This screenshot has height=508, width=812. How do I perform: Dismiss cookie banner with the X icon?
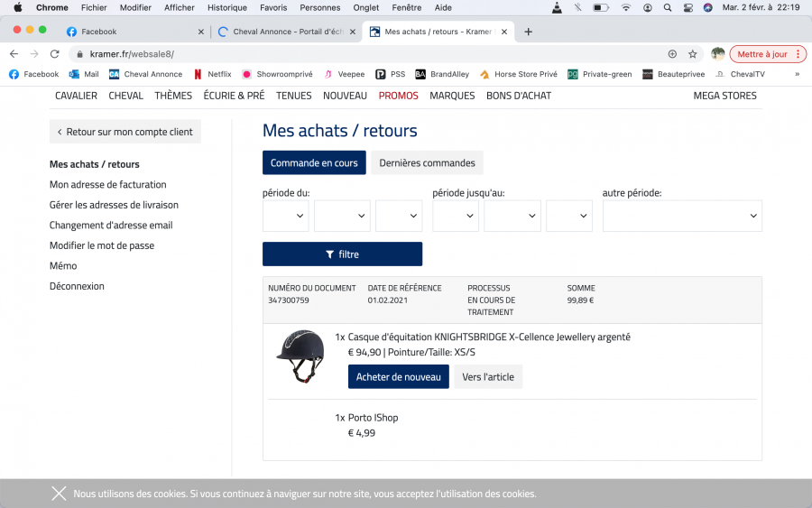pos(59,494)
